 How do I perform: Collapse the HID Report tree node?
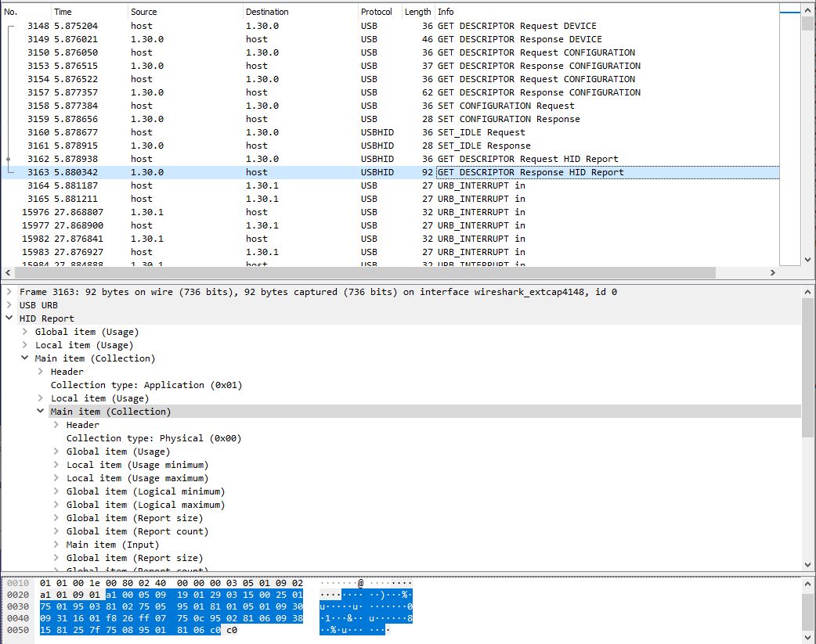coord(9,318)
